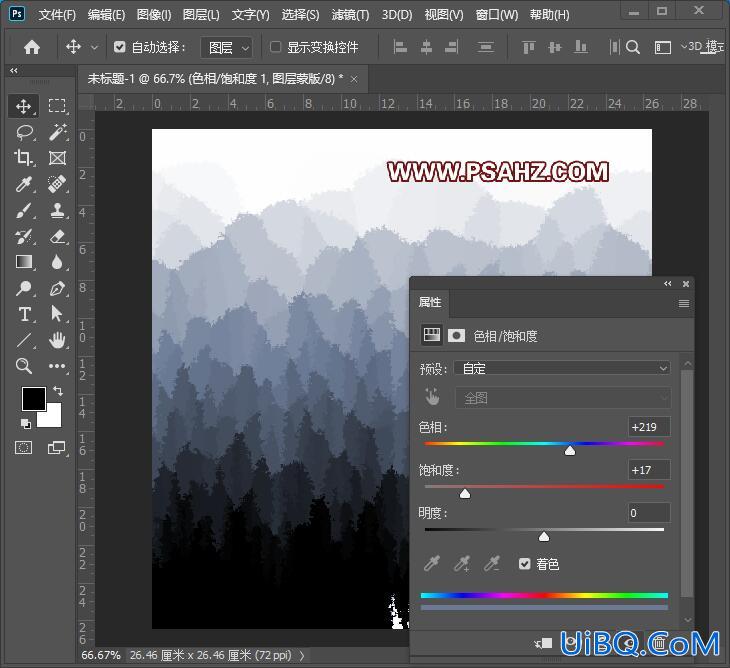730x668 pixels.
Task: Align left edges in options bar
Action: pos(400,47)
